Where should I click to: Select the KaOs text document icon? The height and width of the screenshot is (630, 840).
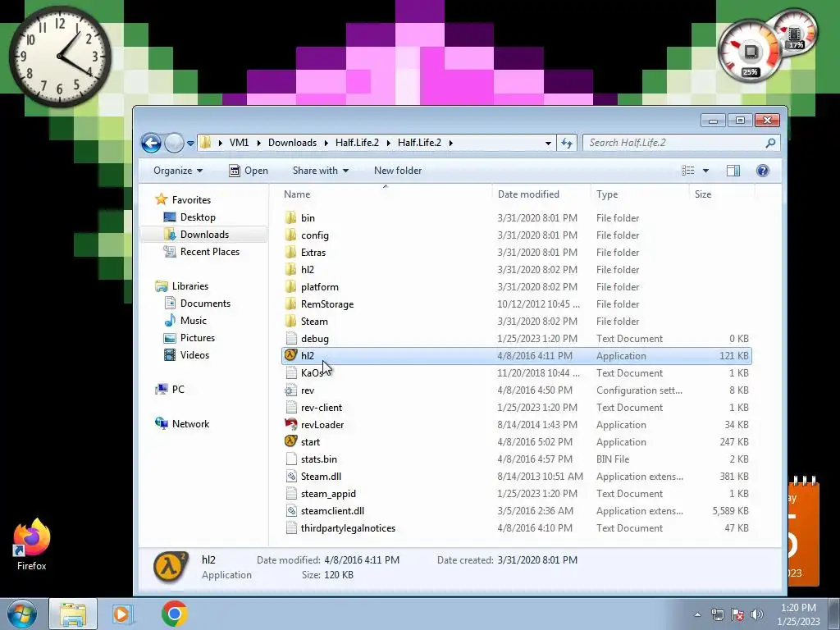(291, 373)
